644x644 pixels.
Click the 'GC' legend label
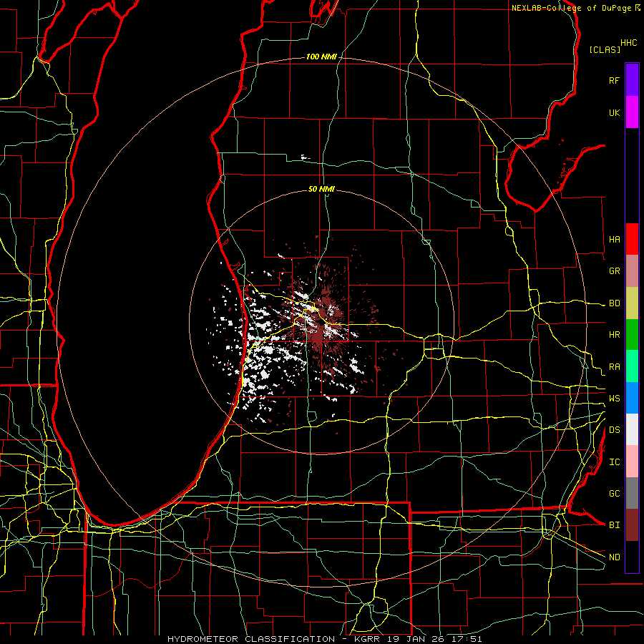click(614, 493)
